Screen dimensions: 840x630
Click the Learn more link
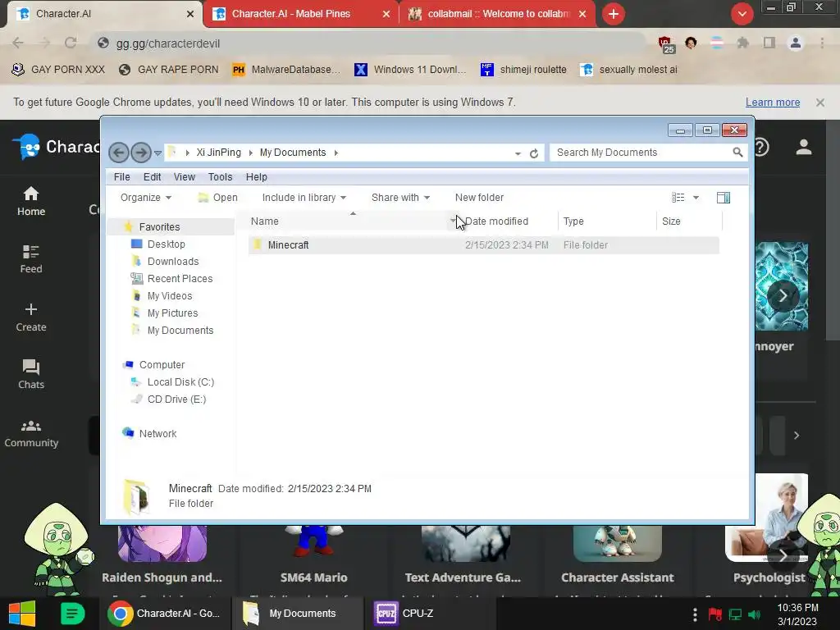(773, 103)
